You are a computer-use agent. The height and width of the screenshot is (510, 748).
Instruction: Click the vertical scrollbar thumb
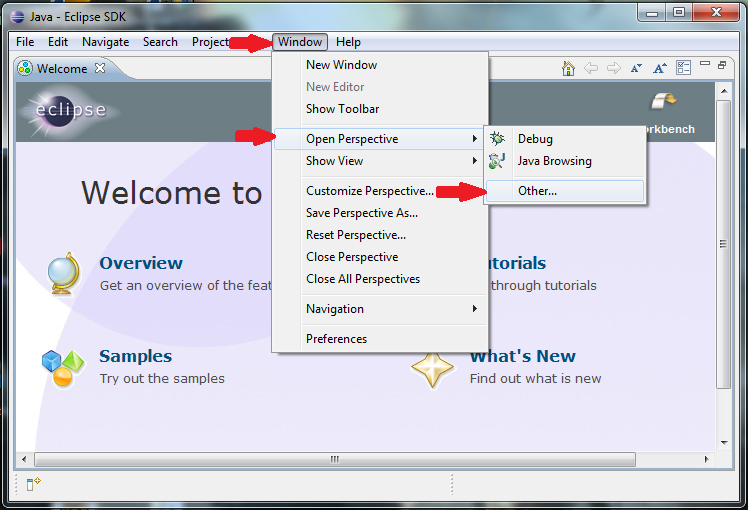(724, 244)
